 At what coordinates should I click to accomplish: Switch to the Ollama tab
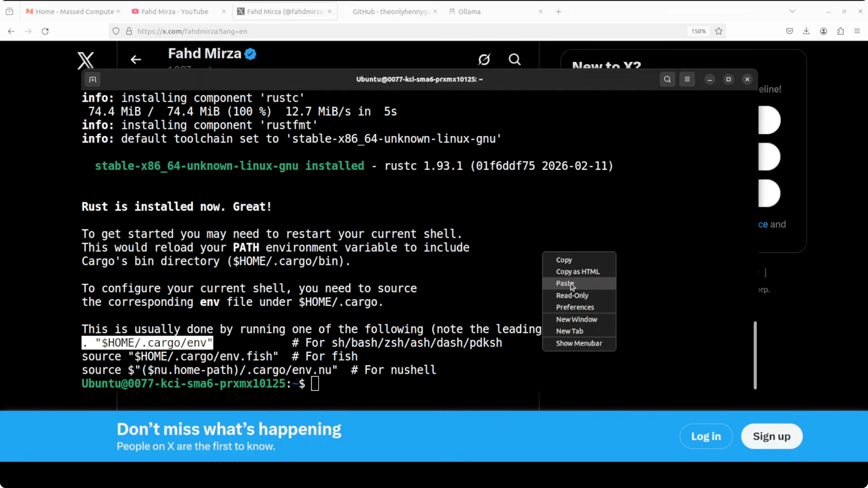pos(469,12)
